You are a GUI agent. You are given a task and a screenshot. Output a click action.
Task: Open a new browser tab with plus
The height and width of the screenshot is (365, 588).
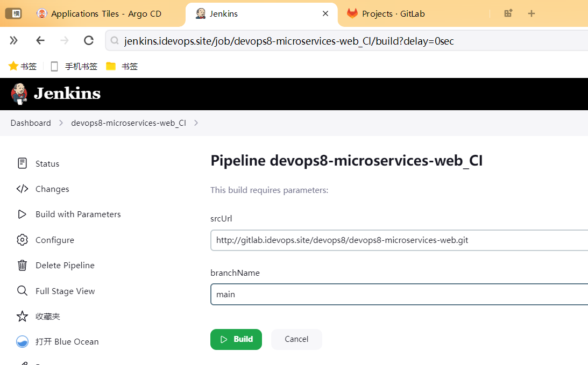pos(532,13)
